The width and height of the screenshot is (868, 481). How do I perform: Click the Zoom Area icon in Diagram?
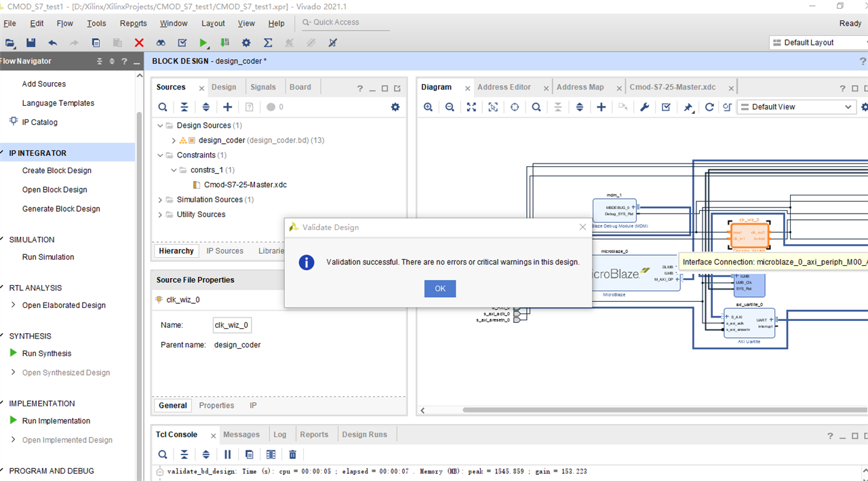pos(493,107)
